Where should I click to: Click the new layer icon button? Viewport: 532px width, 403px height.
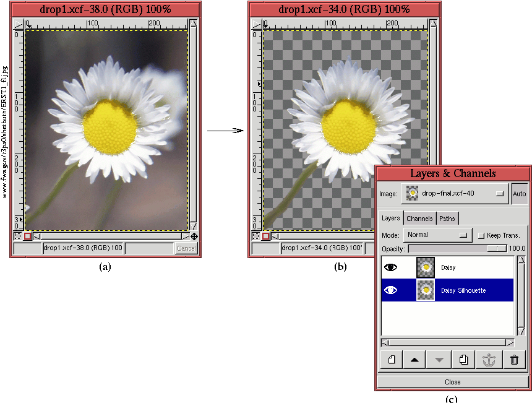pyautogui.click(x=391, y=360)
